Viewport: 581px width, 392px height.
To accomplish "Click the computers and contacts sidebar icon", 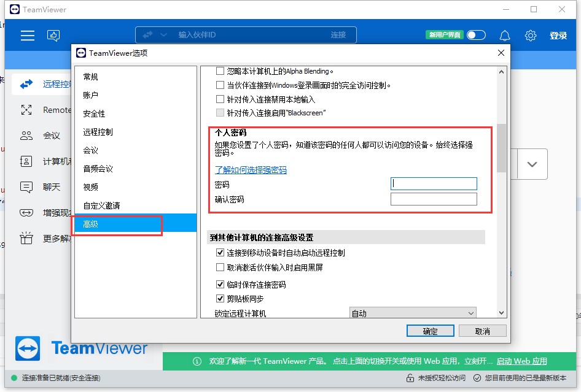I will click(x=26, y=161).
